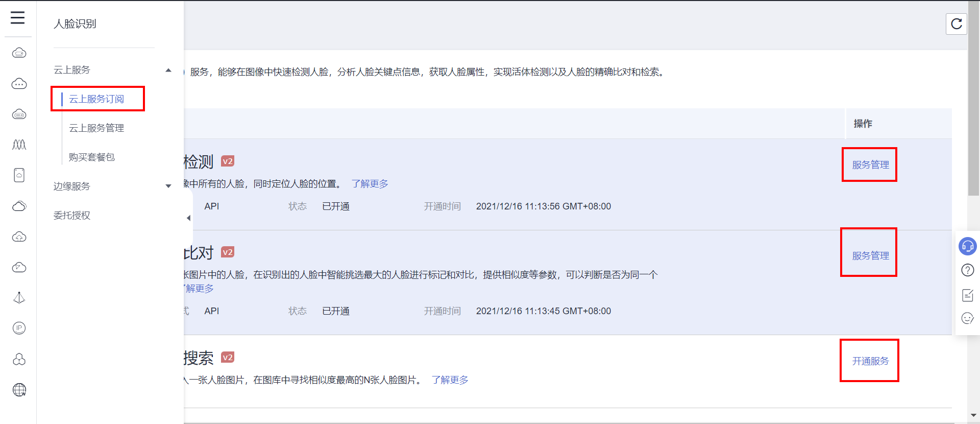Click the globe web sidebar icon
Screen dimensions: 980x424
tap(19, 390)
